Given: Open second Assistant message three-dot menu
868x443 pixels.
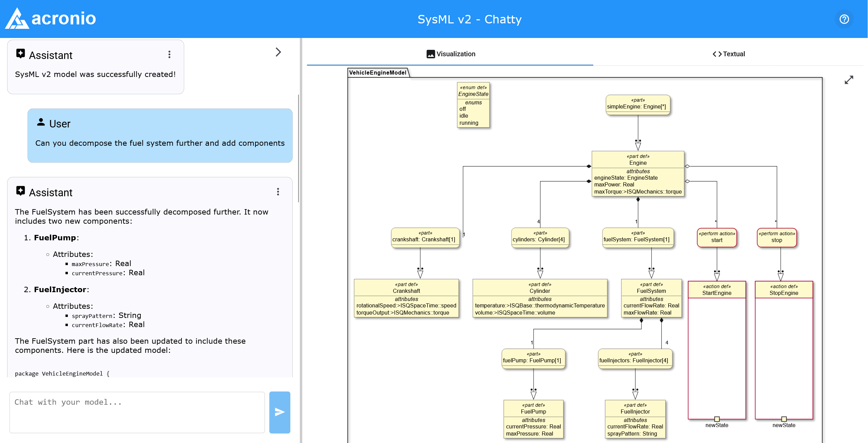Looking at the screenshot, I should pyautogui.click(x=278, y=192).
